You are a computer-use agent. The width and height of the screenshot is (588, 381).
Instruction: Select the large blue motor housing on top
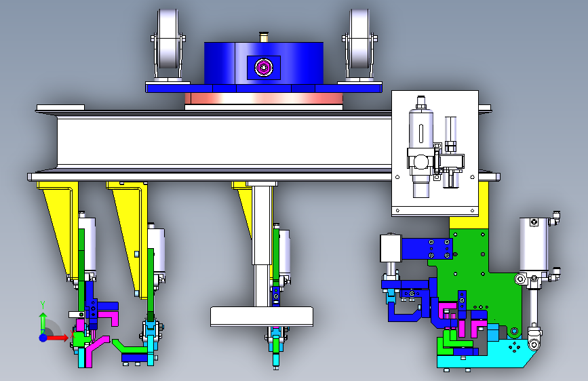[x=263, y=63]
